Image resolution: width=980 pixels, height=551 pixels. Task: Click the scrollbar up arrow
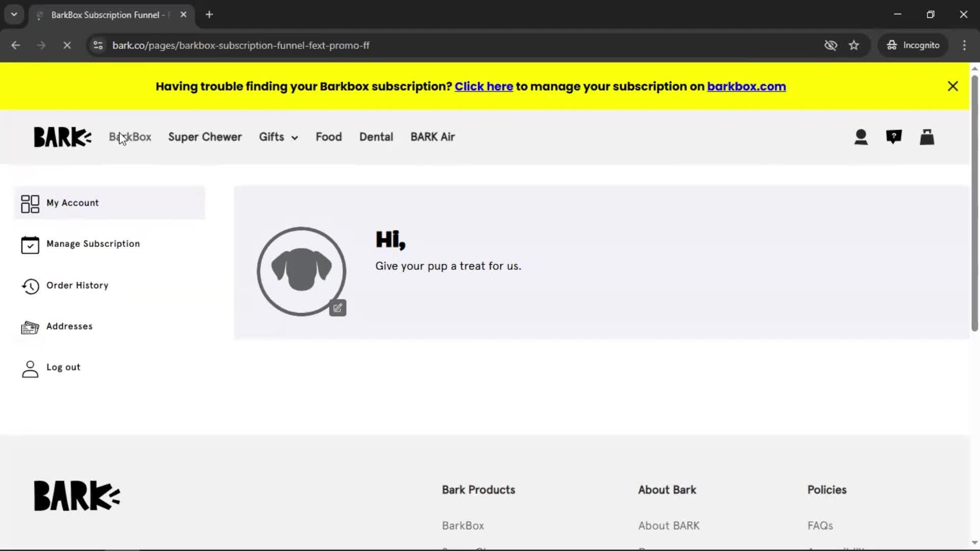coord(974,68)
